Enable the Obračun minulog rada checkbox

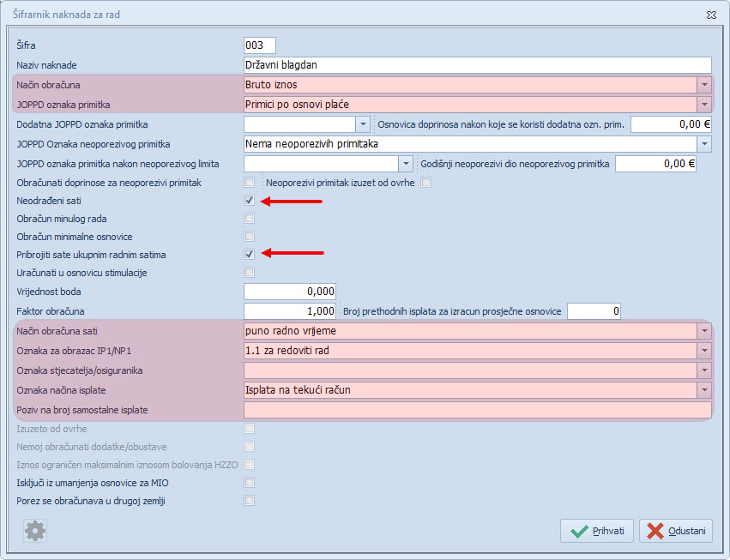250,219
